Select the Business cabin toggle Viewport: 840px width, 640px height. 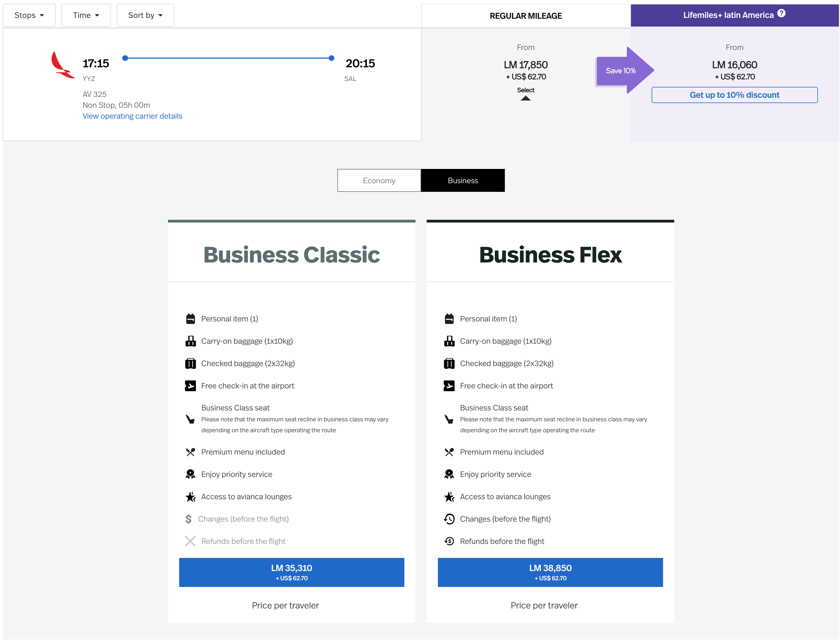(463, 181)
